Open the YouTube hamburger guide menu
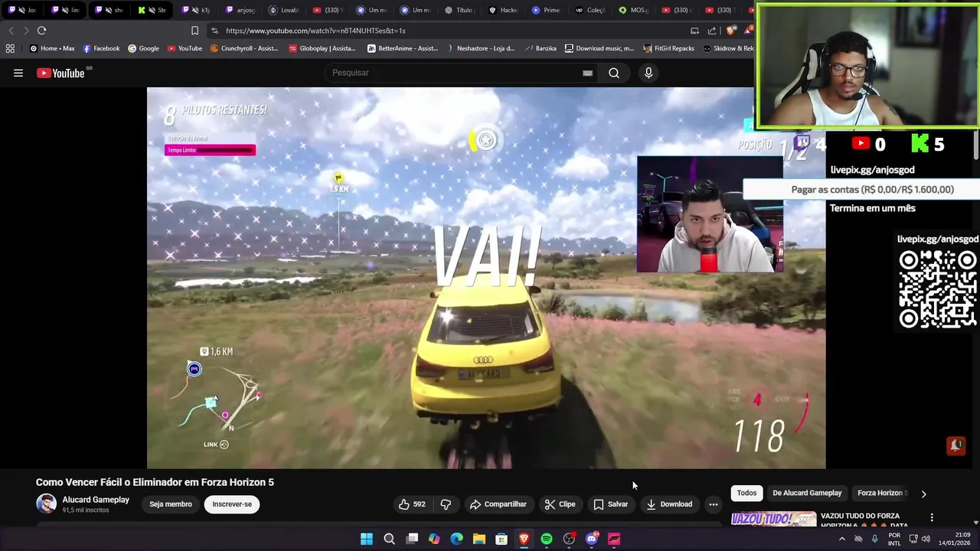The height and width of the screenshot is (551, 980). click(x=18, y=73)
